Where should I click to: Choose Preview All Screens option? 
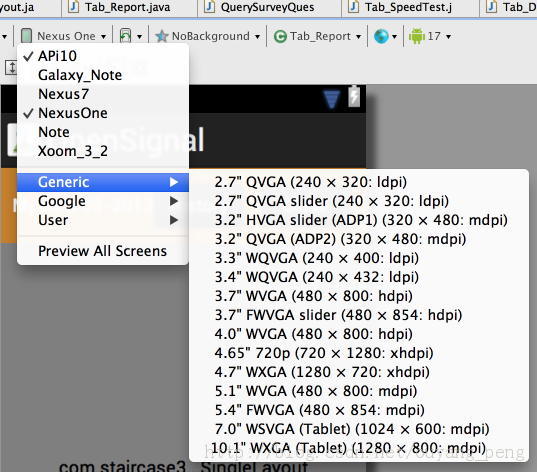tap(103, 251)
